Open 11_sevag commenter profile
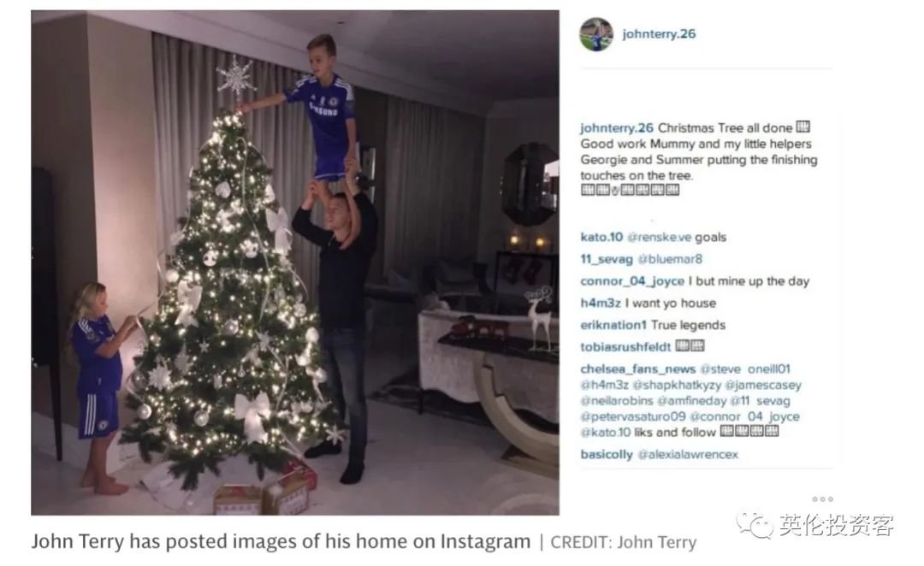924x566 pixels. pos(607,259)
